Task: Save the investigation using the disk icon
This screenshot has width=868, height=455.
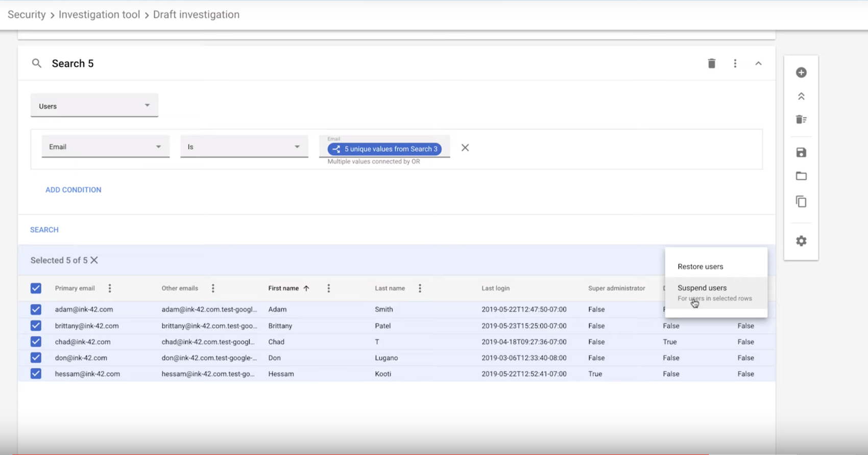Action: click(x=801, y=152)
